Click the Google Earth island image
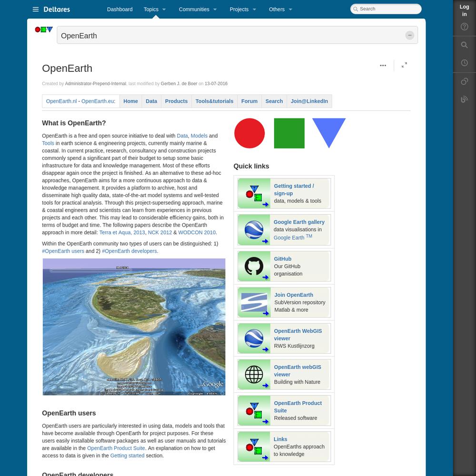The height and width of the screenshot is (476, 476). tap(134, 327)
